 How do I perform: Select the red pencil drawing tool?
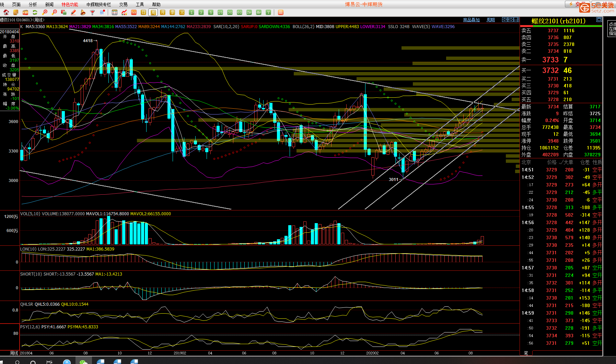coord(73,12)
